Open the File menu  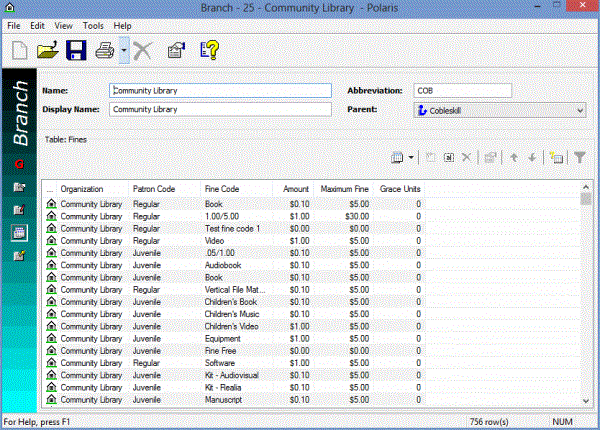14,26
